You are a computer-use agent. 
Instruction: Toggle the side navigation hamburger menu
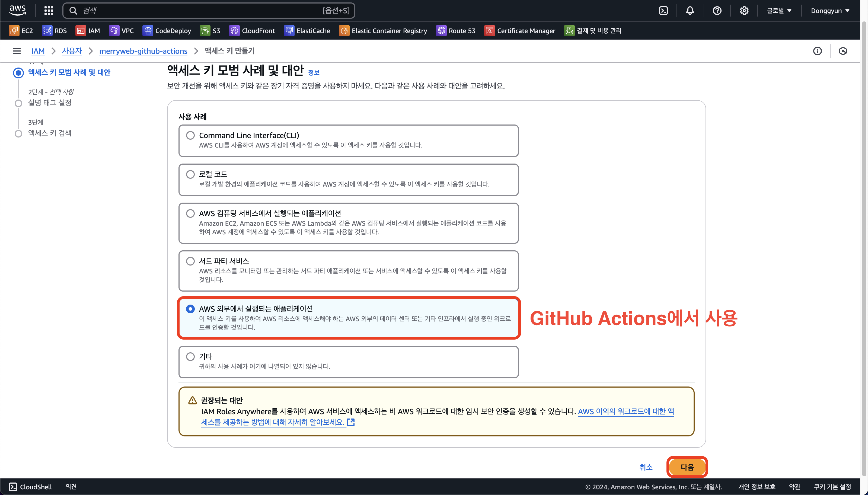tap(17, 51)
